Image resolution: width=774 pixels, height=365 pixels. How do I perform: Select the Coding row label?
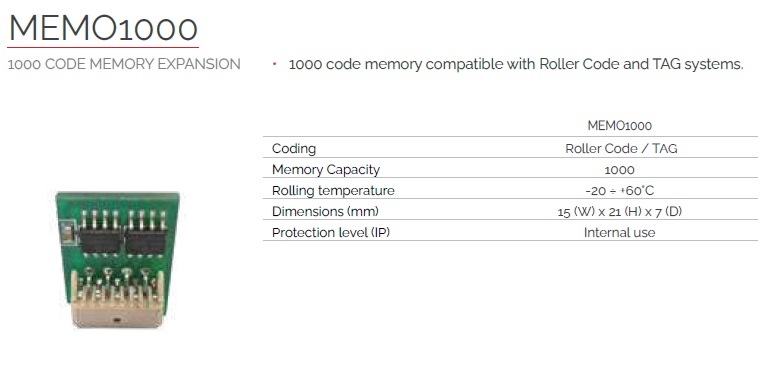tap(294, 148)
